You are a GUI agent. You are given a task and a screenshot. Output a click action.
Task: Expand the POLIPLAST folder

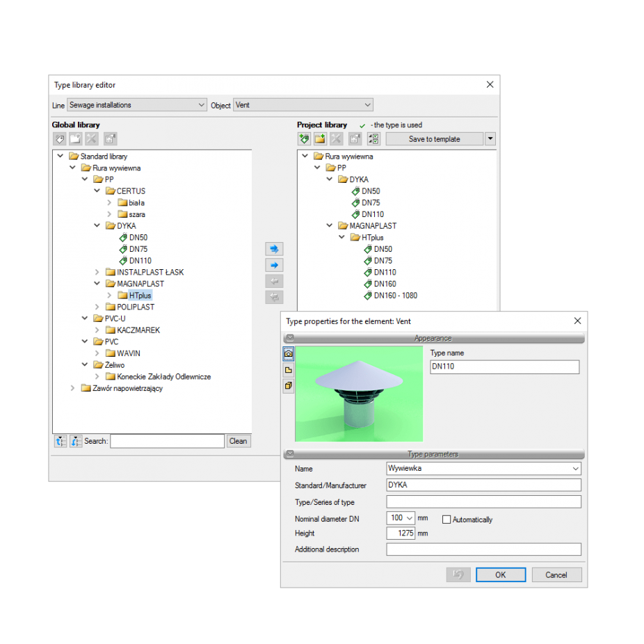coord(97,307)
